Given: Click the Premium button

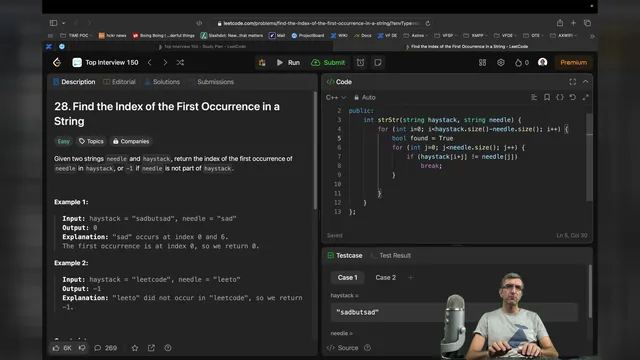Looking at the screenshot, I should (x=573, y=62).
